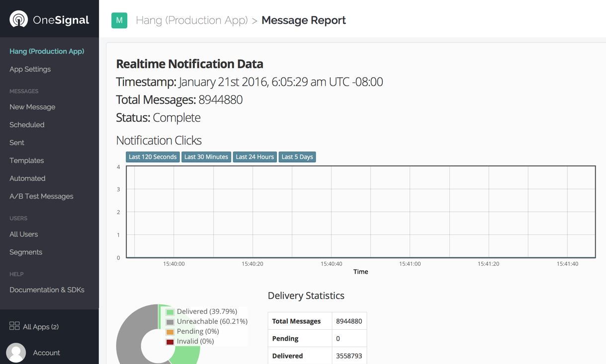Click Pending value 0 in table
This screenshot has height=364, width=606.
(338, 339)
